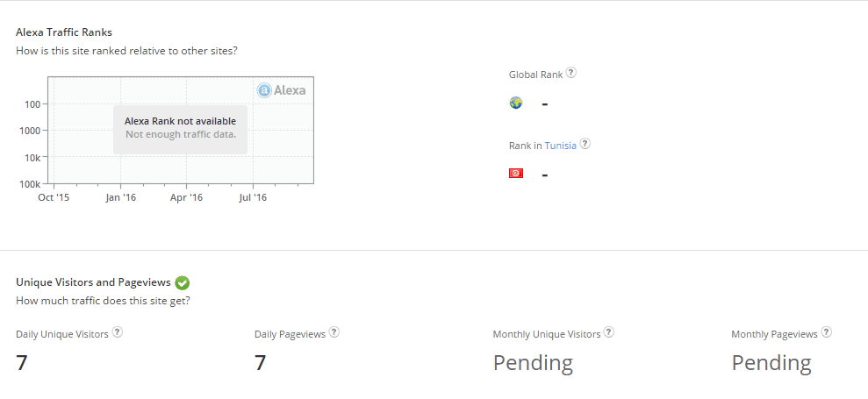Click the Monthly Pageviews question mark icon

(x=827, y=332)
